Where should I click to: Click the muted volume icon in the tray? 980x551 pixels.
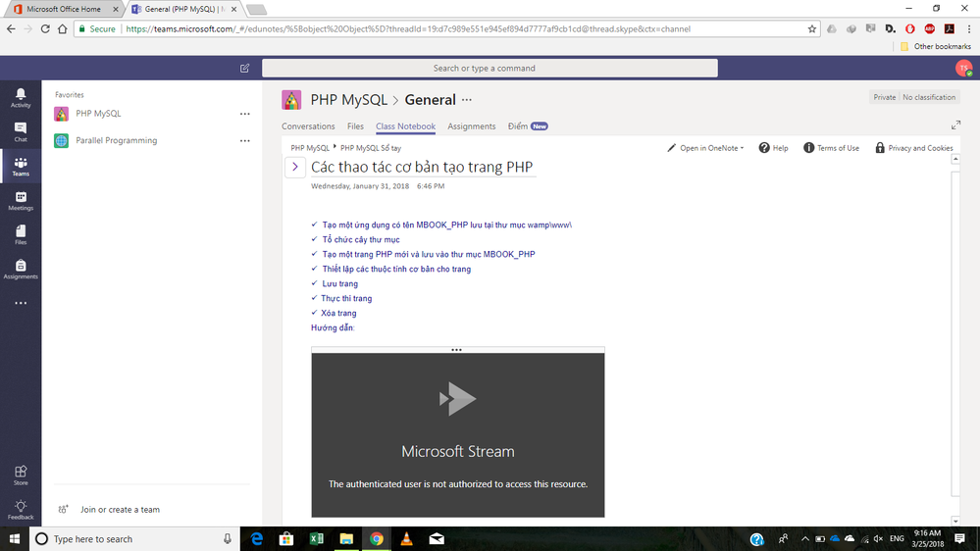[878, 538]
